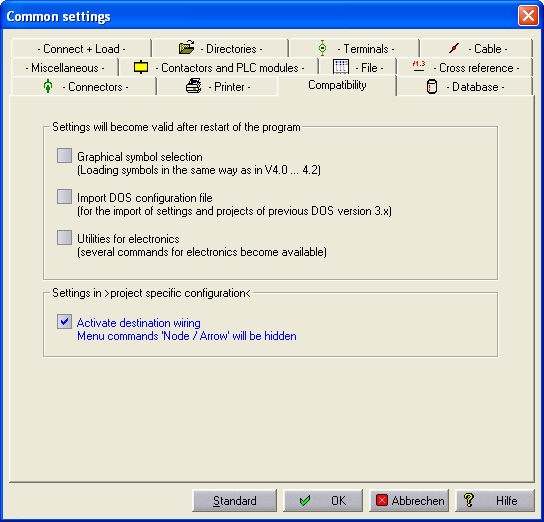The image size is (544, 522).
Task: Click the Database cylinder icon
Action: (432, 87)
